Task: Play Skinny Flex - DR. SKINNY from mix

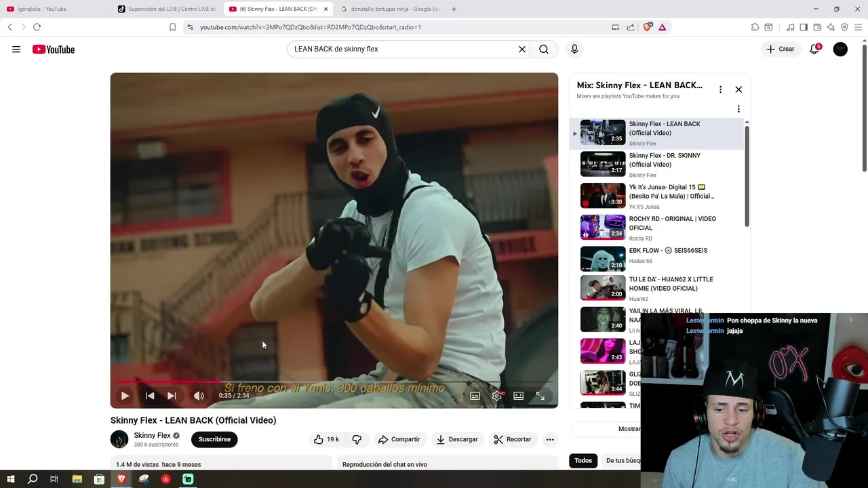Action: point(658,165)
